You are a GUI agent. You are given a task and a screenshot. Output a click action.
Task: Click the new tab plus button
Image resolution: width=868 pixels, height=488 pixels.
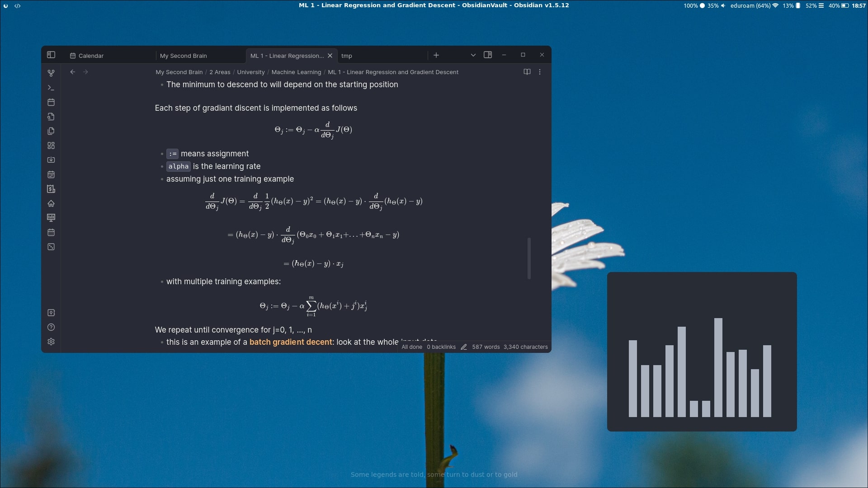click(436, 55)
